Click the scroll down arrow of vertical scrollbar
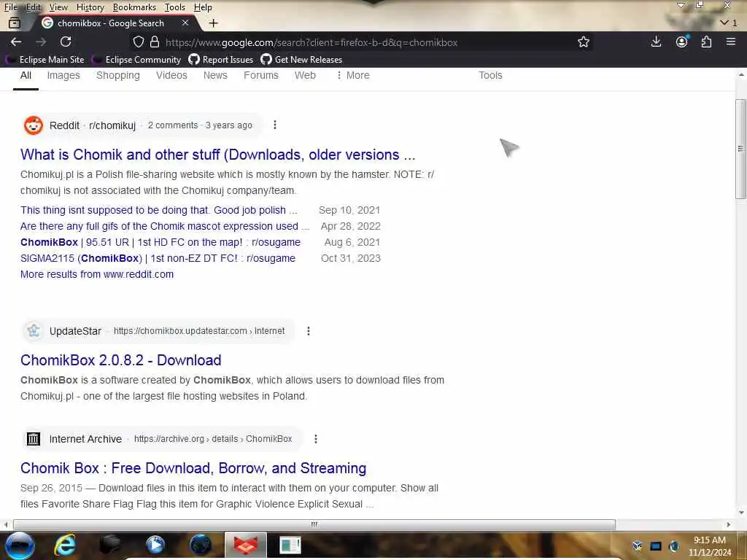 tap(741, 513)
